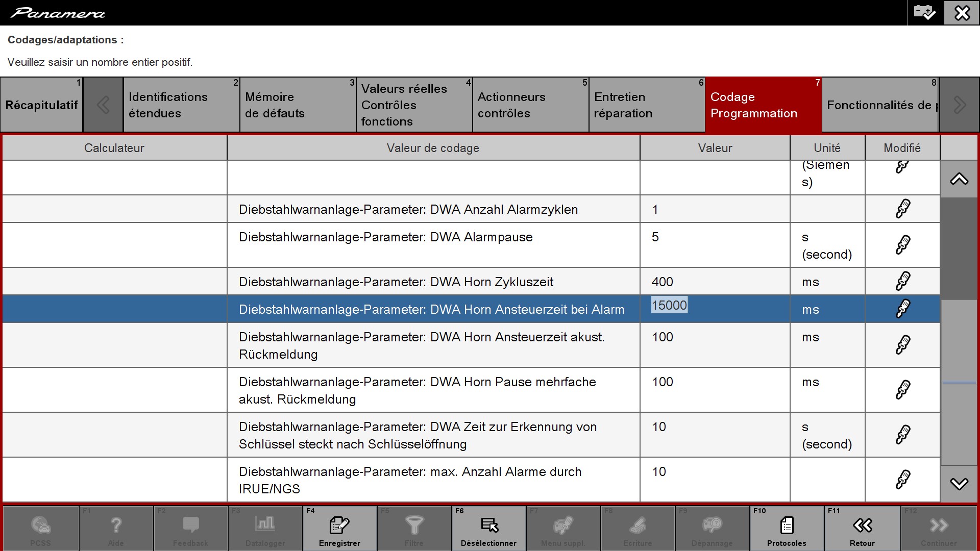Select the Codage Programmation tab

point(764,105)
